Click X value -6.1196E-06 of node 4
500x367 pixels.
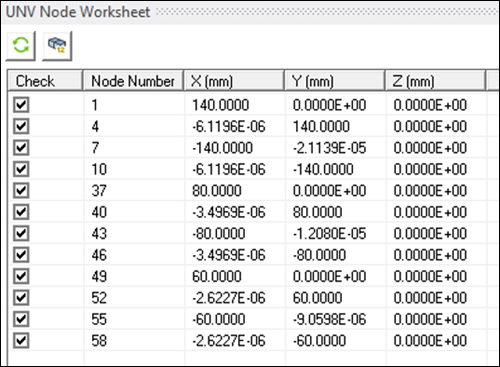point(229,126)
